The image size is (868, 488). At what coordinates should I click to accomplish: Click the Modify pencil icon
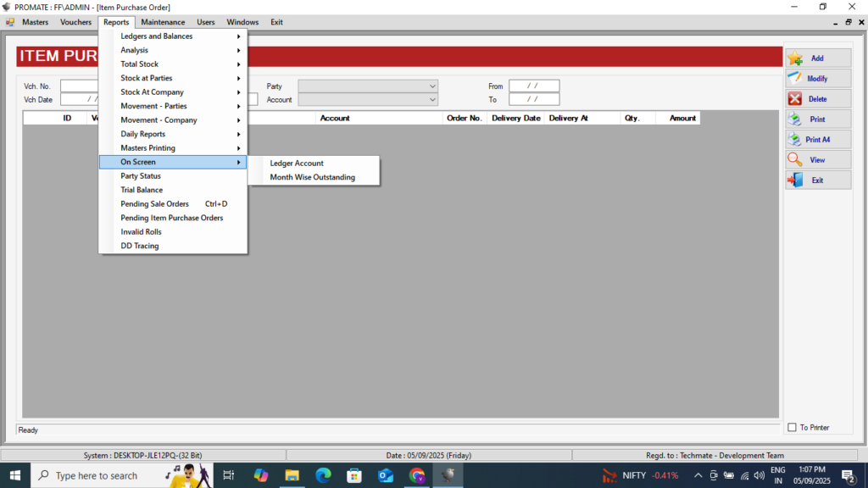(x=795, y=79)
